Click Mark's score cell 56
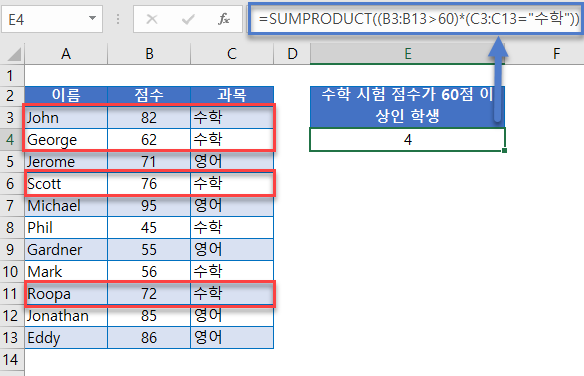Viewport: 584px width, 376px height. pyautogui.click(x=149, y=271)
